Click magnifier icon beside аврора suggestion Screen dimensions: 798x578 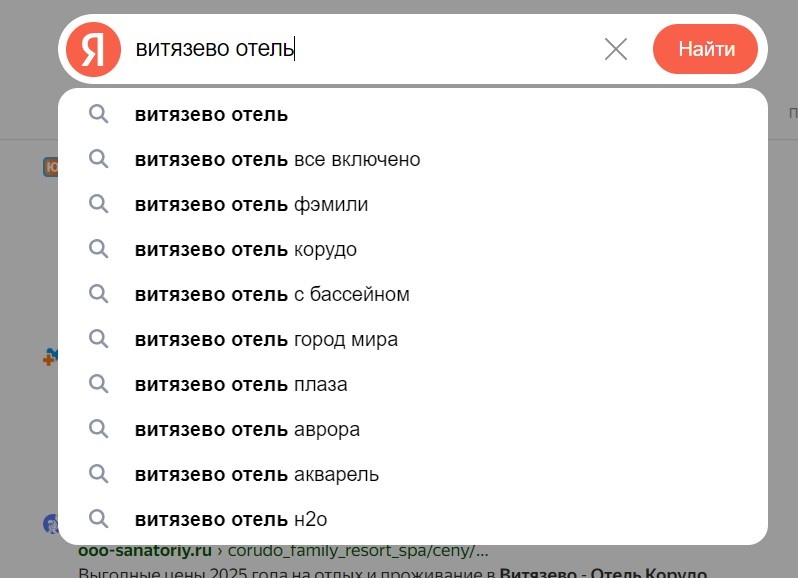tap(98, 429)
